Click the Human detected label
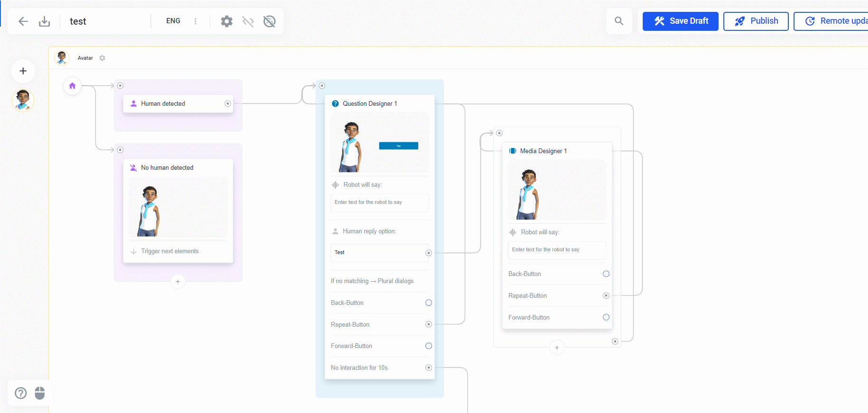 163,103
